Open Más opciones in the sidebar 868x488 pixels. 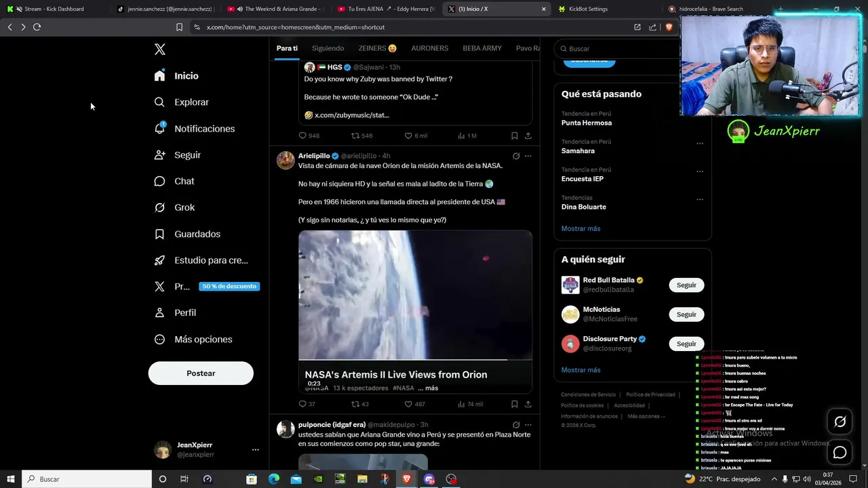coord(193,340)
